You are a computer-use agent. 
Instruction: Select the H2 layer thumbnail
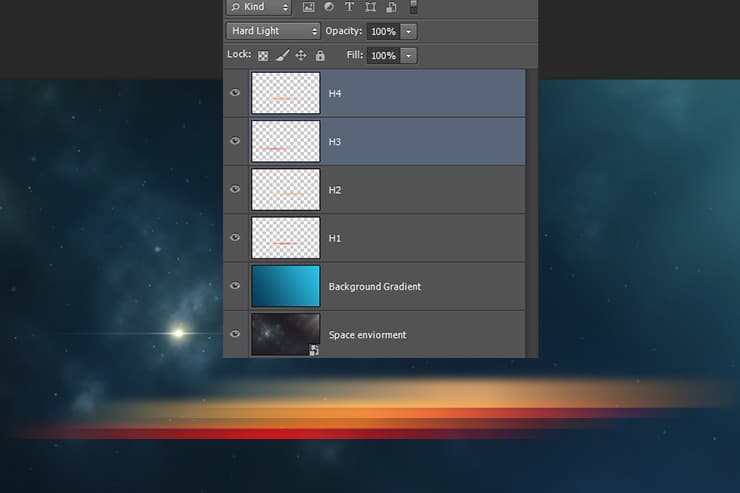point(286,189)
